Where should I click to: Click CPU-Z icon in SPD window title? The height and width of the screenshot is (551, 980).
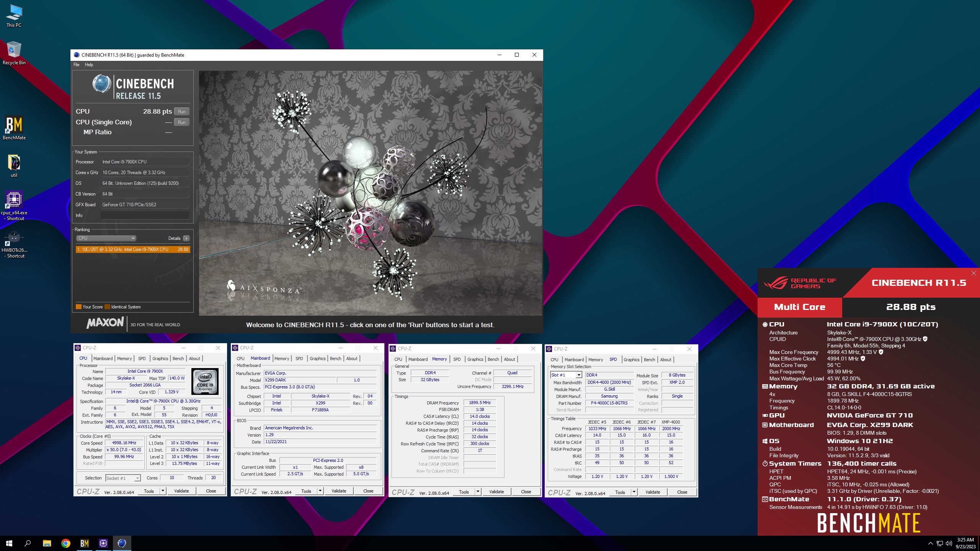(x=549, y=349)
